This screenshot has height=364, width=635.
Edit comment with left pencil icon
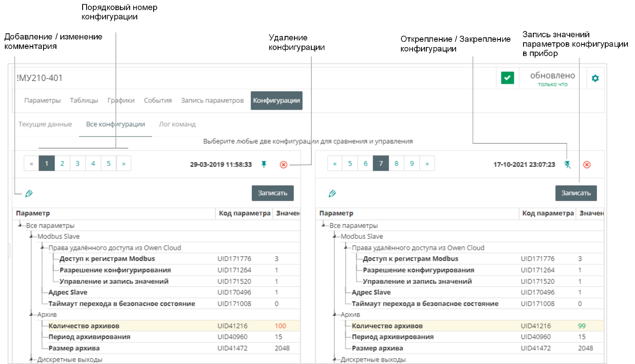29,194
